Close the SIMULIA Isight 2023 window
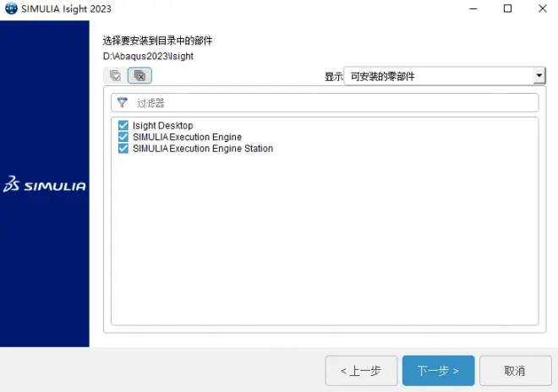558x392 pixels. point(542,8)
